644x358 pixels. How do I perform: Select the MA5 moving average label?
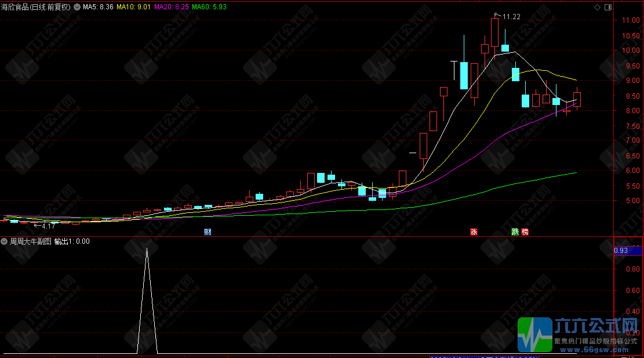point(98,7)
